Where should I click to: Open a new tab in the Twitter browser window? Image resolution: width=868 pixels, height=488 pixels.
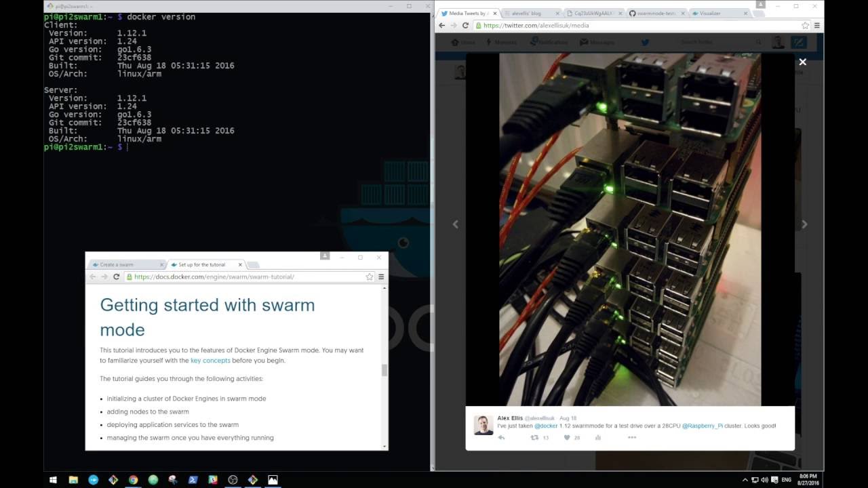[x=759, y=14]
